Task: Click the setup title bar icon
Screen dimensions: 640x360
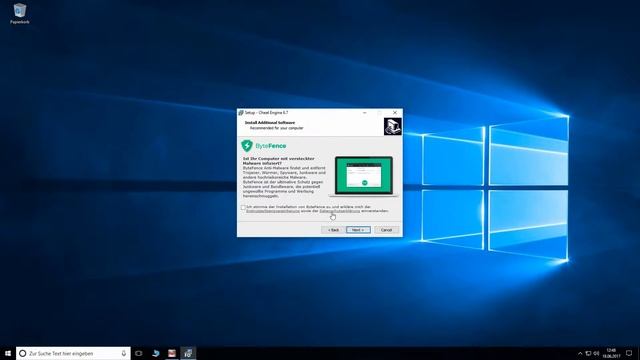Action: [241, 113]
